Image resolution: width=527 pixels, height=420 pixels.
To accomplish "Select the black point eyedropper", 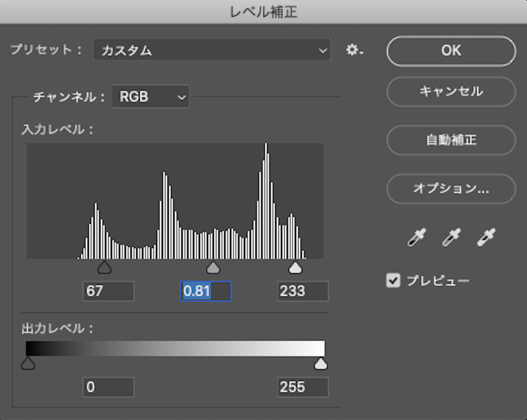I will pos(417,237).
